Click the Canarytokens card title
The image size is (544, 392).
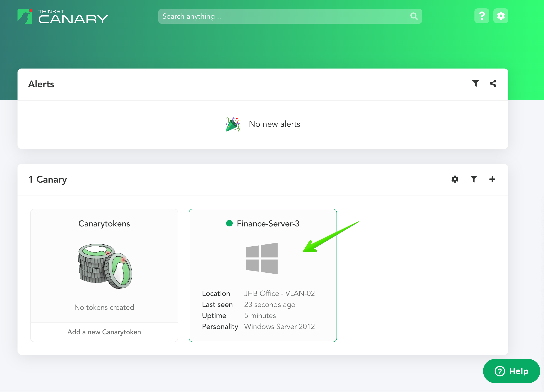[104, 224]
